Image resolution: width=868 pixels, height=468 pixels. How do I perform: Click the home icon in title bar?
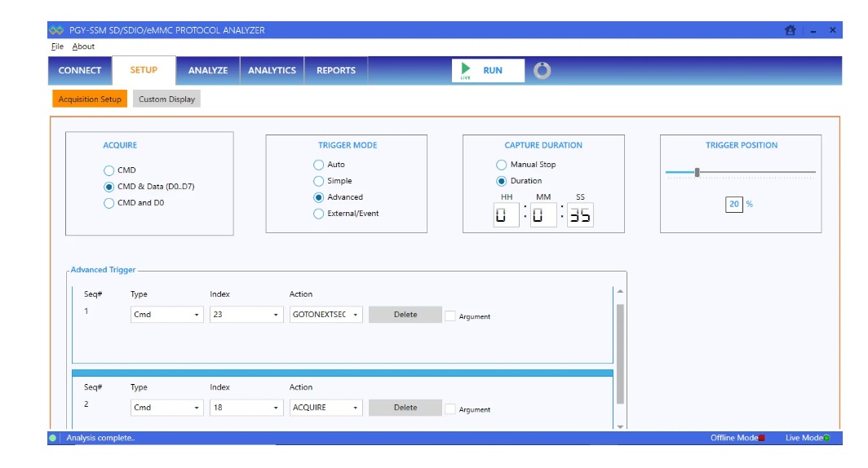tap(790, 30)
